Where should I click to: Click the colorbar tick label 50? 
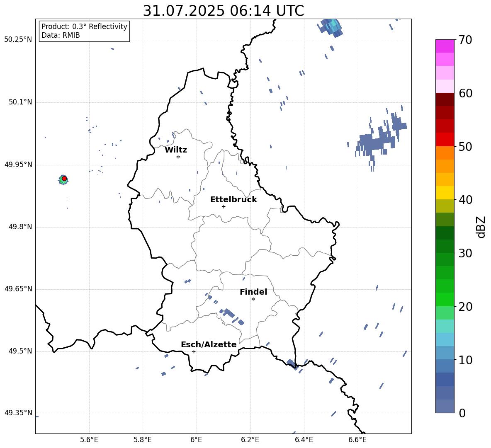pyautogui.click(x=465, y=146)
